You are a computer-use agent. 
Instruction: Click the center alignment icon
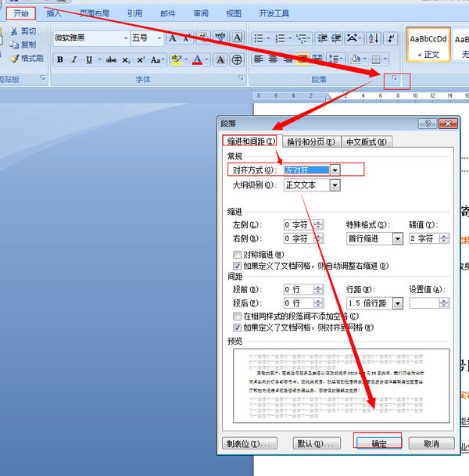[273, 59]
